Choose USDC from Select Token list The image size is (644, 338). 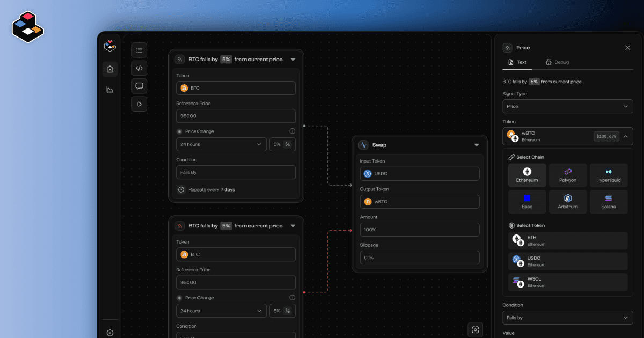point(568,261)
